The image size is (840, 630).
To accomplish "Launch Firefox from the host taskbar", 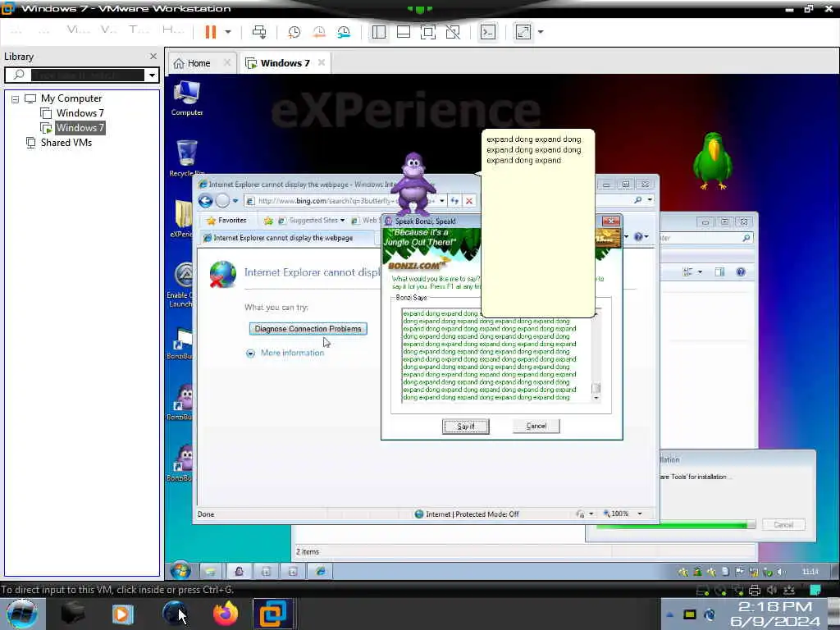I will coord(225,614).
